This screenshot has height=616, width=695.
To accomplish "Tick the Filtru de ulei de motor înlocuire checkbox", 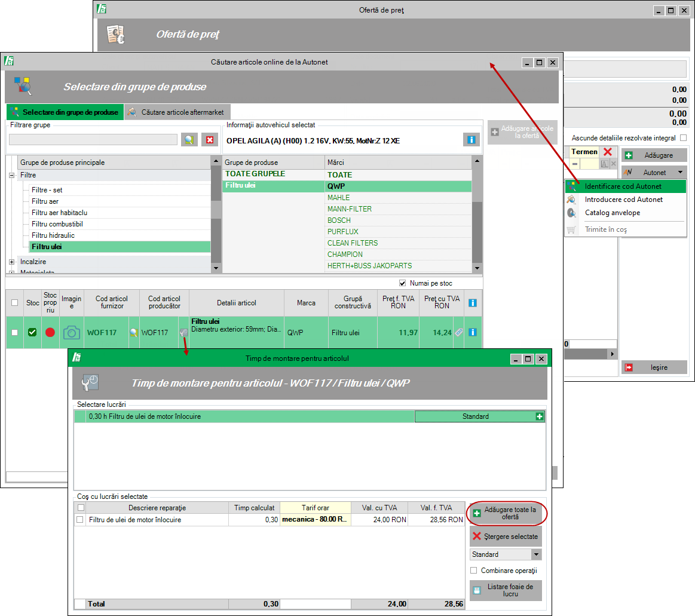I will point(80,519).
